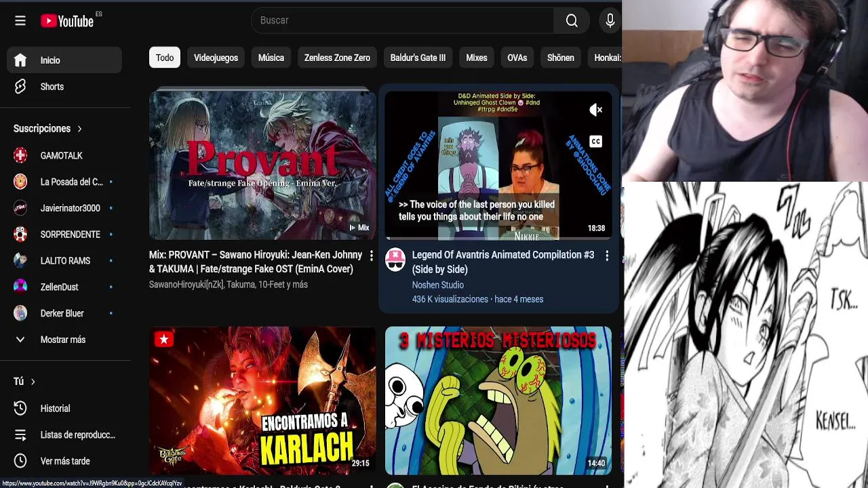The width and height of the screenshot is (868, 488).
Task: Open Ver más tarde clock icon
Action: pyautogui.click(x=20, y=461)
